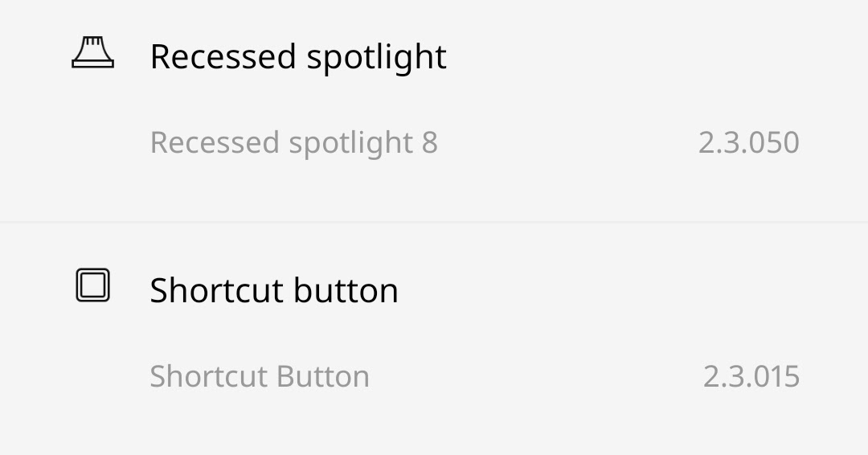This screenshot has height=455, width=868.
Task: Select the Recessed spotlight heading
Action: 298,57
